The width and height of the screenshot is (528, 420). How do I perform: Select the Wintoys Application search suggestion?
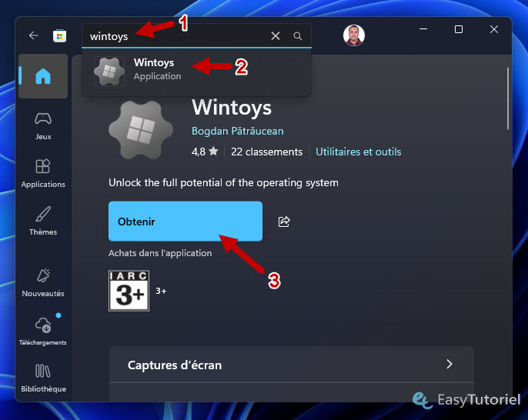[196, 71]
